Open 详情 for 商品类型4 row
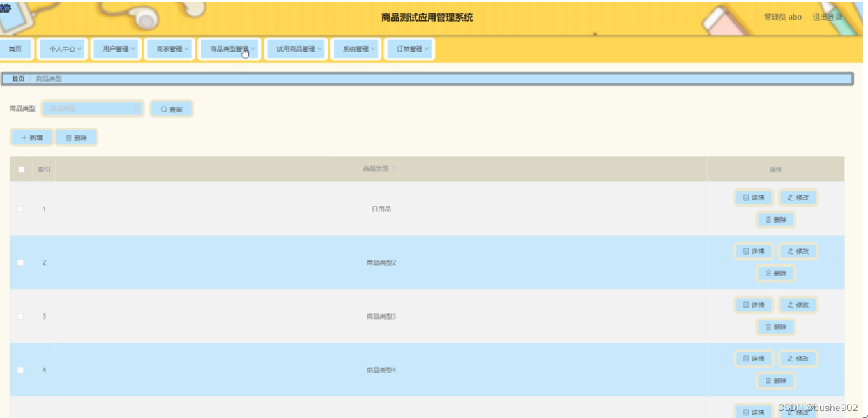The width and height of the screenshot is (868, 418). 754,359
